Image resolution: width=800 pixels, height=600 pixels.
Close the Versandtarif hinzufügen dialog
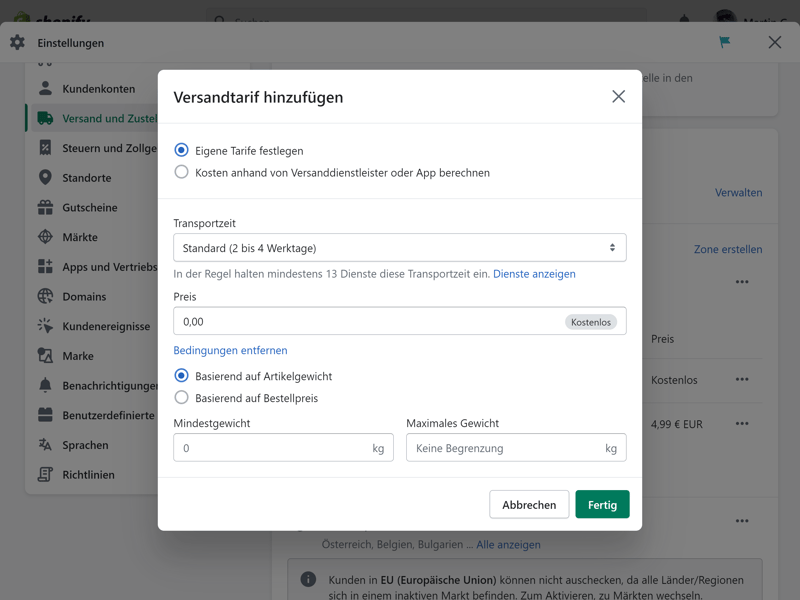click(x=618, y=96)
